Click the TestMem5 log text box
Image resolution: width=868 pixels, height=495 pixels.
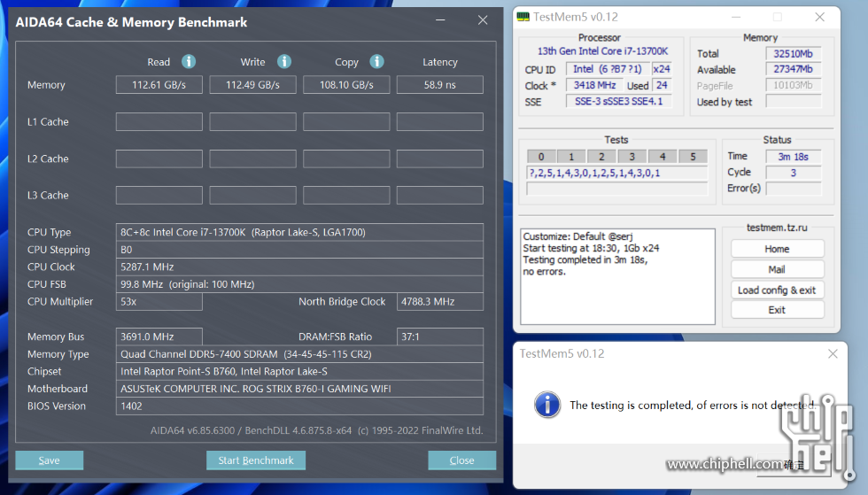coord(618,276)
